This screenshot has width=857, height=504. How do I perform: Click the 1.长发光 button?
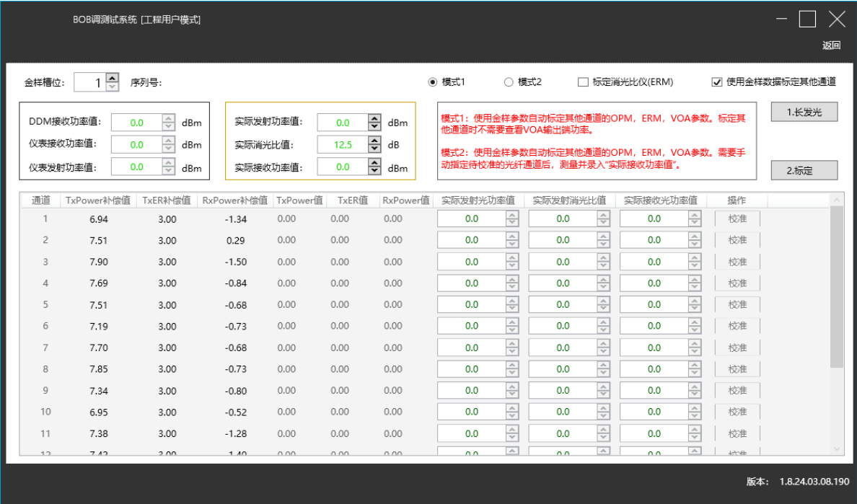tap(804, 112)
